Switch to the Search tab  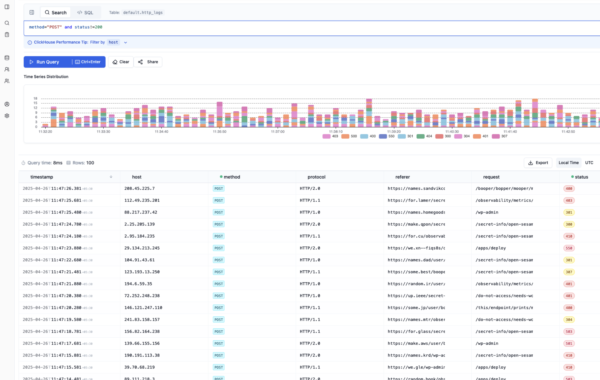[x=55, y=12]
